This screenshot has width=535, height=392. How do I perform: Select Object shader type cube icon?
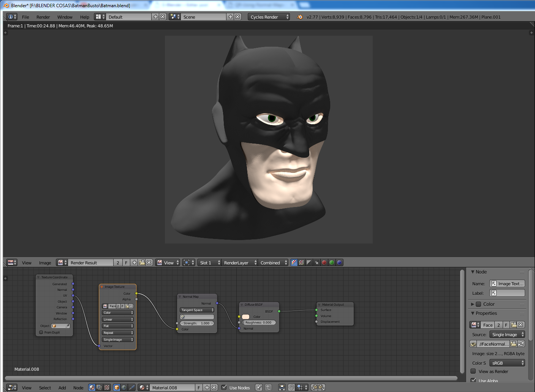click(x=117, y=387)
